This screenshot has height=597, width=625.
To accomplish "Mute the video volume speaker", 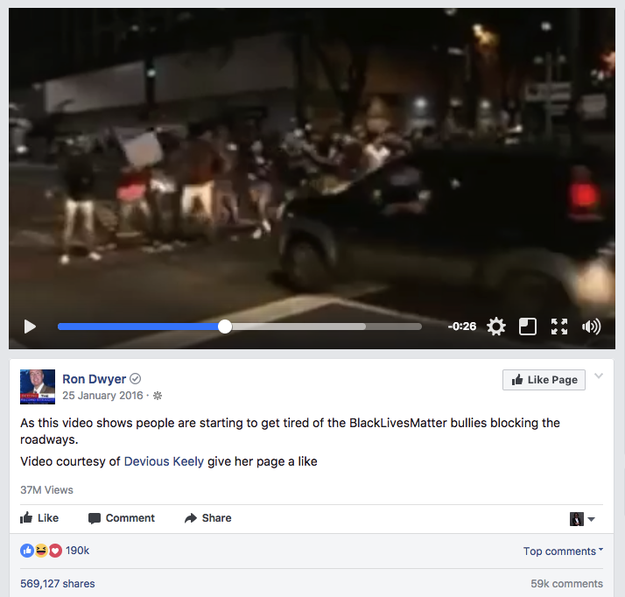I will coord(591,326).
